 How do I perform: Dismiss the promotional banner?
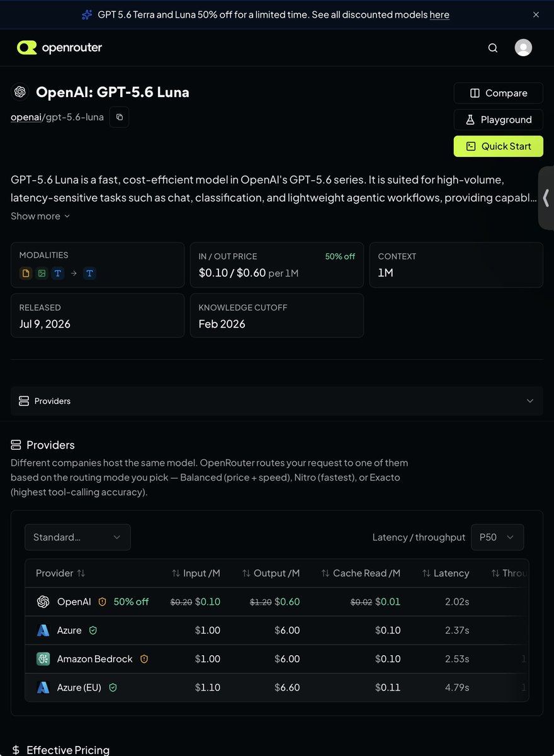(536, 14)
